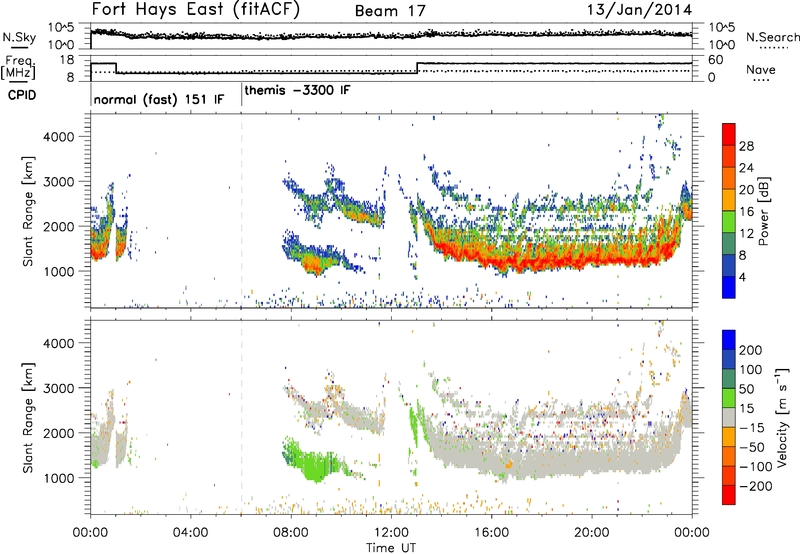The image size is (800, 554).
Task: Click the dashed CPID change line at 06:00 in the power panel
Action: point(241,211)
